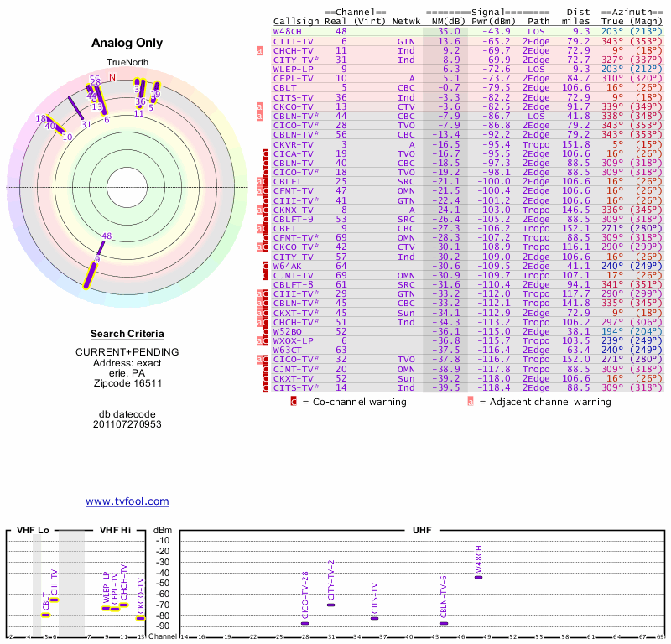Click the CFPL-TV callsign in the table
Screen dimensions: 671x644
tap(292, 78)
